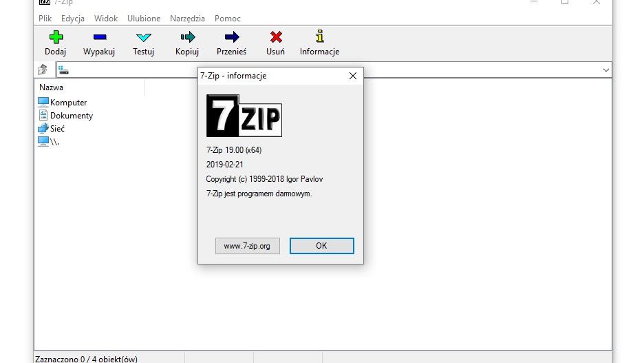The width and height of the screenshot is (644, 363).
Task: Open the Plik menu
Action: [x=45, y=19]
